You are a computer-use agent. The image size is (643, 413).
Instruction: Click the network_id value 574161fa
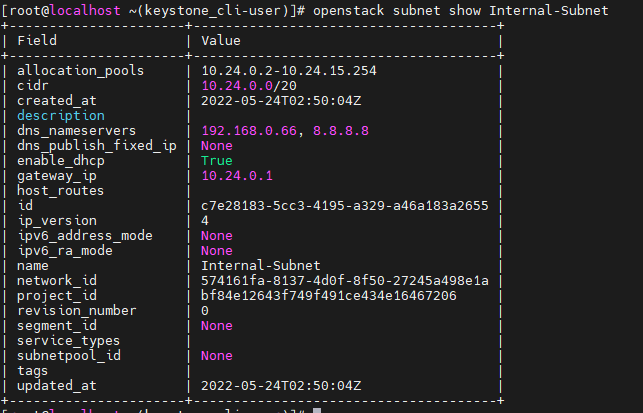pos(344,281)
